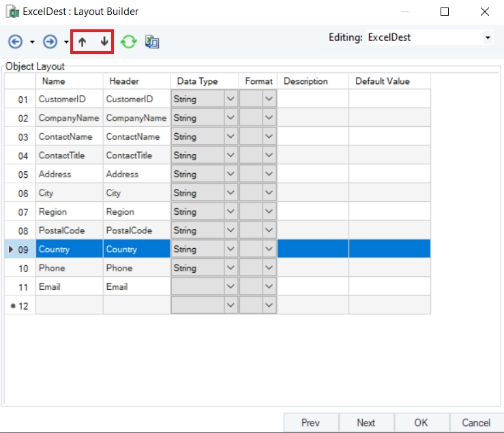Click the Cancel button
This screenshot has height=433, width=504.
(x=476, y=423)
